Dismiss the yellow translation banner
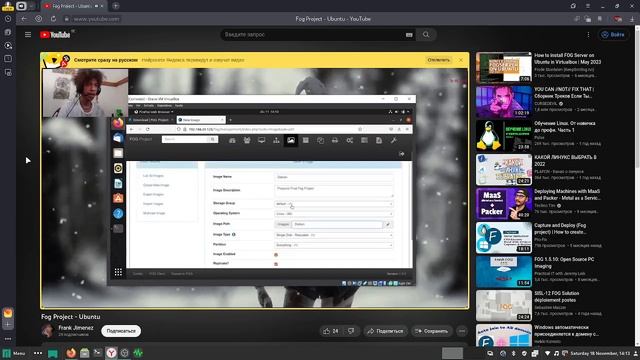 pos(461,60)
